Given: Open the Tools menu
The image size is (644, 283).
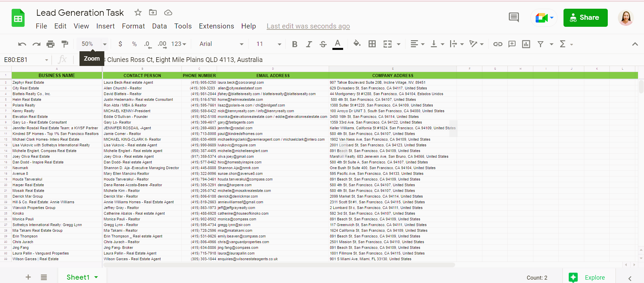Looking at the screenshot, I should [x=183, y=26].
